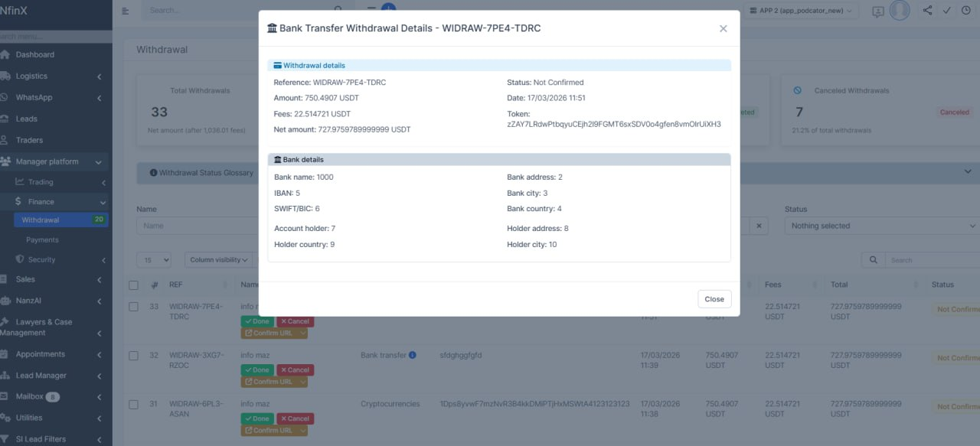Click the share icon in top bar
The width and height of the screenshot is (980, 446).
tap(928, 11)
